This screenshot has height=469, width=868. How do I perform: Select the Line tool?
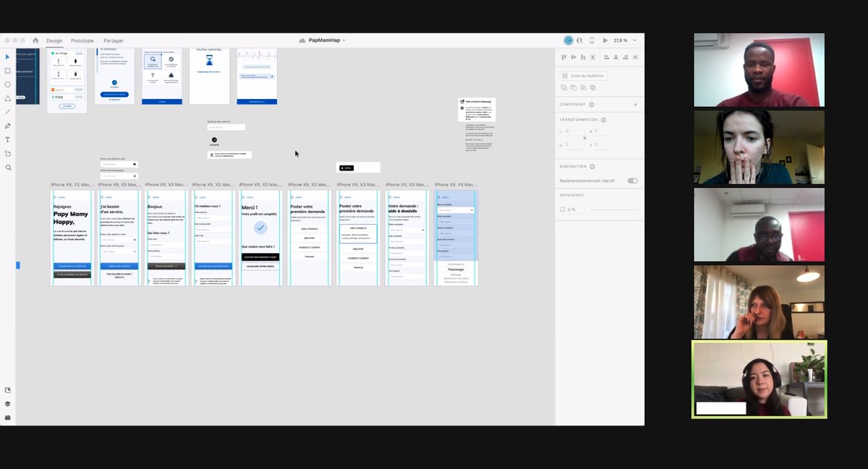click(x=8, y=112)
